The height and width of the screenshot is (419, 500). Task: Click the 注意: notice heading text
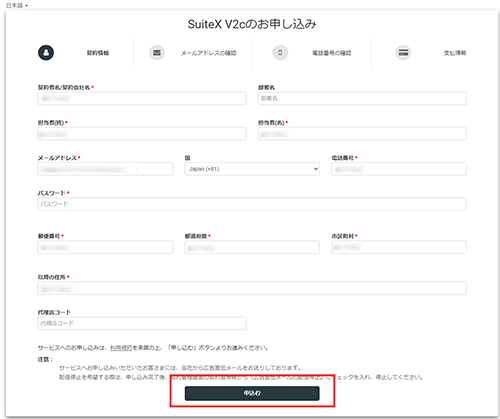tap(45, 359)
